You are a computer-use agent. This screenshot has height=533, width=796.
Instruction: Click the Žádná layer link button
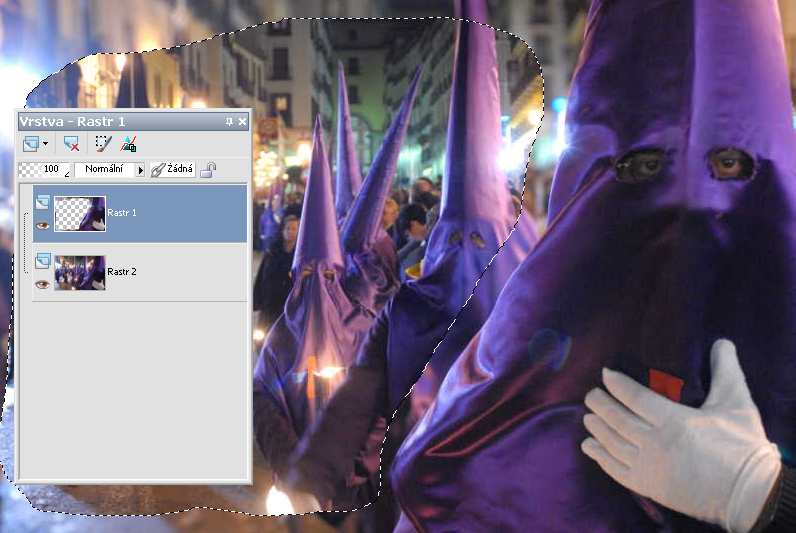coord(173,169)
